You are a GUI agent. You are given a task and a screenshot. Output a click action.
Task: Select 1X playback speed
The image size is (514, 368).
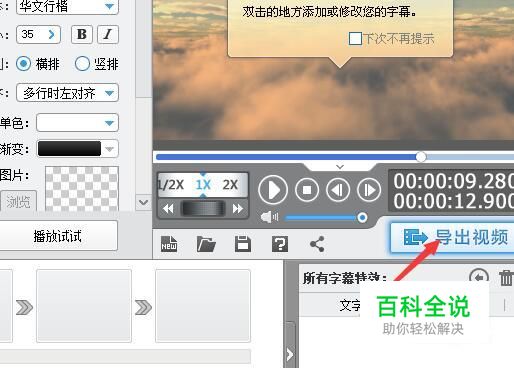coord(203,185)
